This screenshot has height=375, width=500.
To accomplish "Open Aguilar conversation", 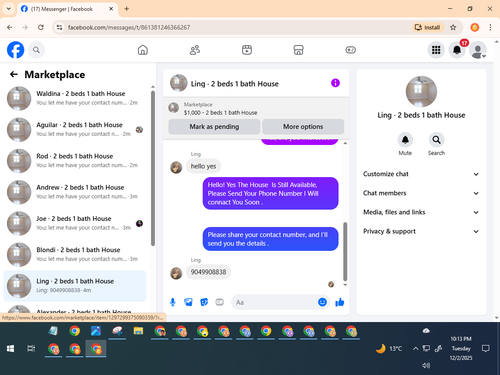I will [x=75, y=129].
